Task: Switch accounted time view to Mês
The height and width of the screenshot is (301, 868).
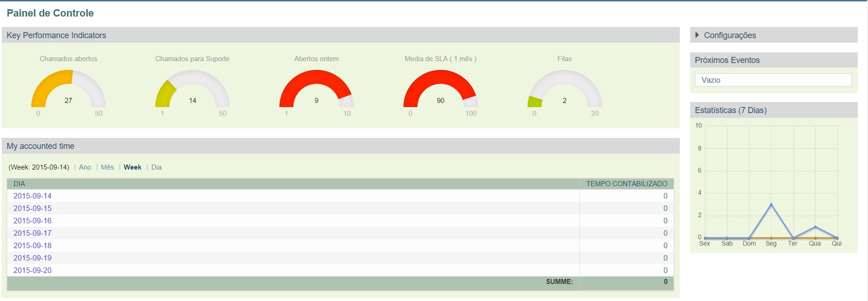Action: tap(108, 167)
